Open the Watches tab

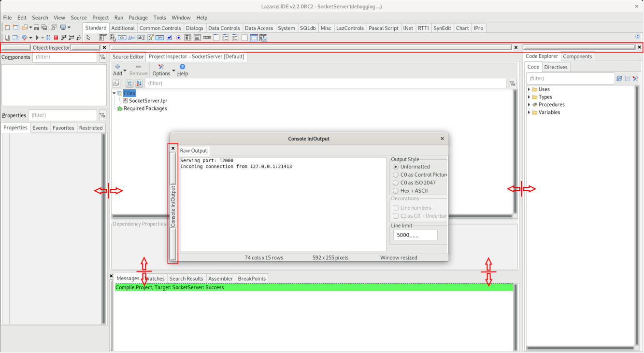click(155, 279)
